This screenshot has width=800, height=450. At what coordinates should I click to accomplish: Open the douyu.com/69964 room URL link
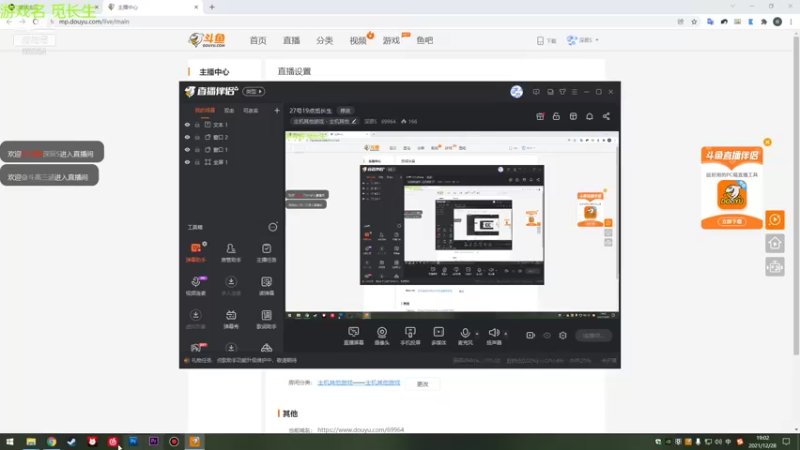point(361,430)
